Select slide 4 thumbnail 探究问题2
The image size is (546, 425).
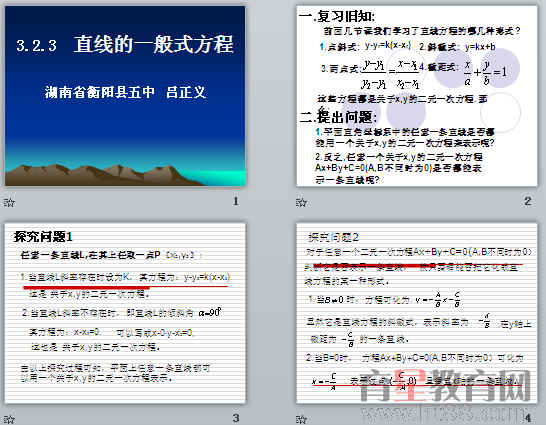click(x=417, y=313)
